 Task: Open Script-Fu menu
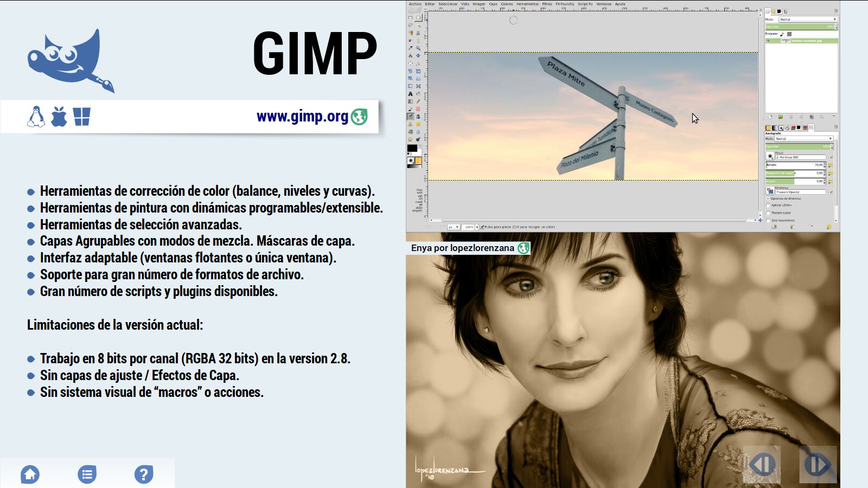click(585, 4)
